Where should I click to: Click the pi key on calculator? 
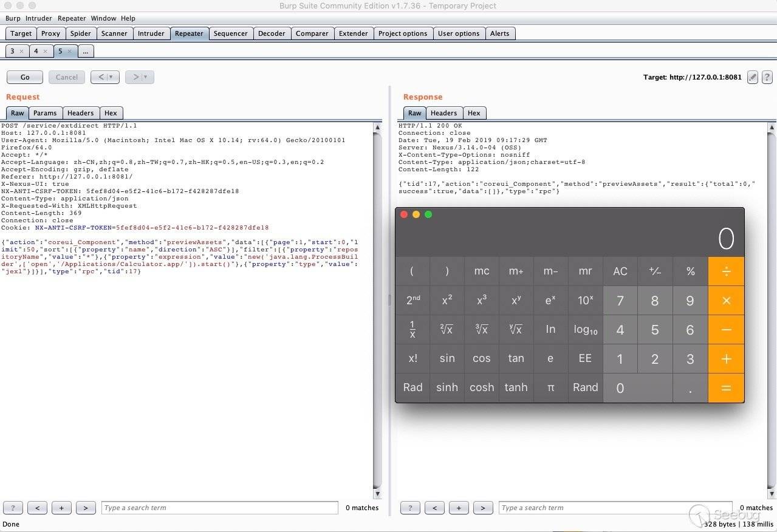(x=550, y=387)
